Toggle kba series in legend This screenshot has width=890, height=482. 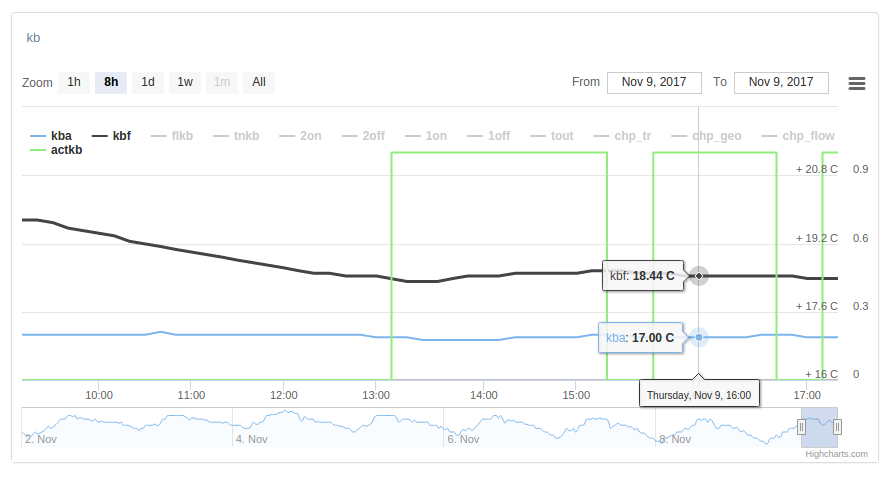[x=51, y=136]
